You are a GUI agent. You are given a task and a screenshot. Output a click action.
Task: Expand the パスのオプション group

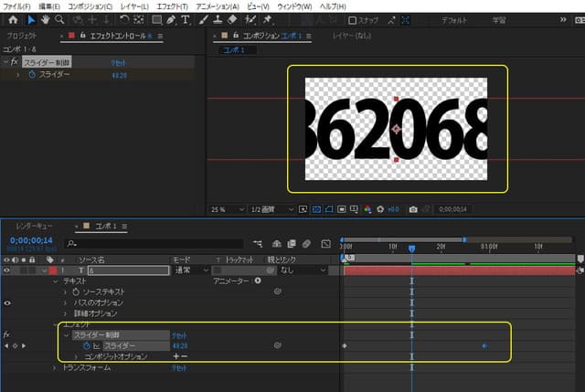click(x=65, y=302)
